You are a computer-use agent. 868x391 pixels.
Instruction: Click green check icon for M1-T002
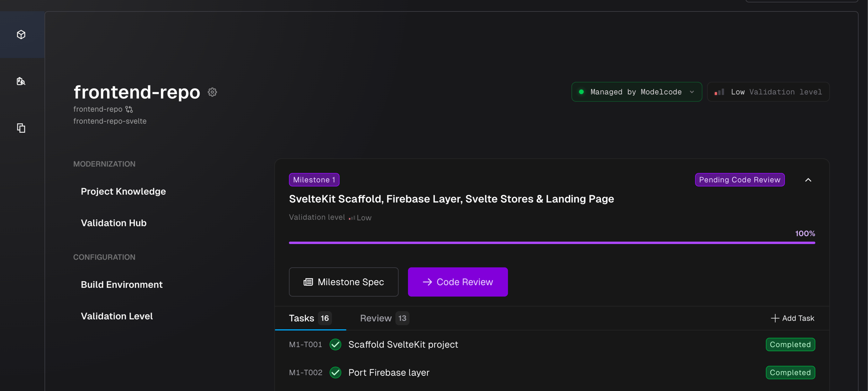(335, 373)
